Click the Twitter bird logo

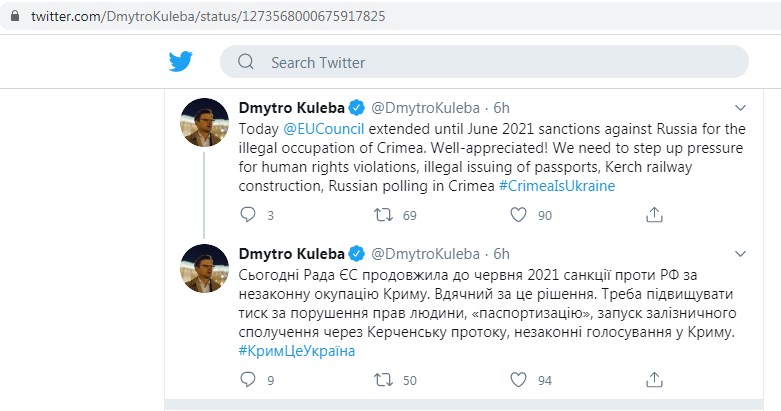(181, 62)
